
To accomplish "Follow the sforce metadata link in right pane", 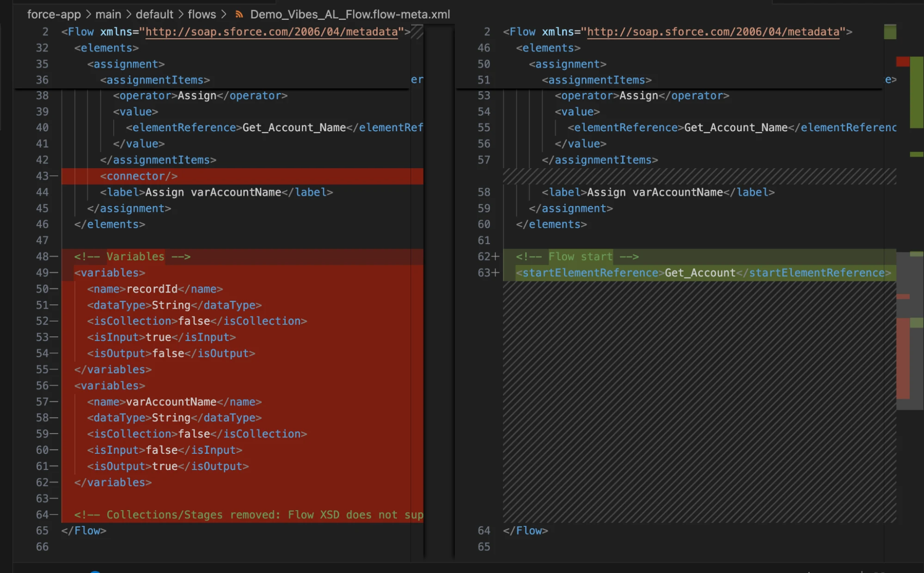I will pos(713,32).
